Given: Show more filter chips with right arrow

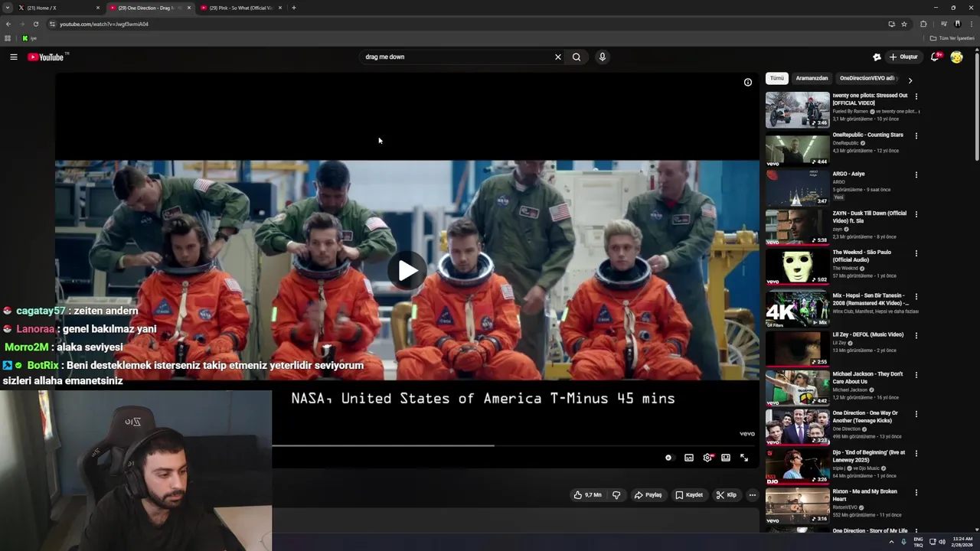Looking at the screenshot, I should [910, 80].
